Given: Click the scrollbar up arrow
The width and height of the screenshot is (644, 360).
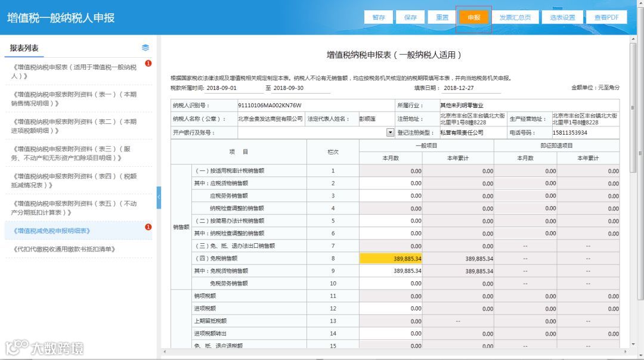Looking at the screenshot, I should pos(633,39).
